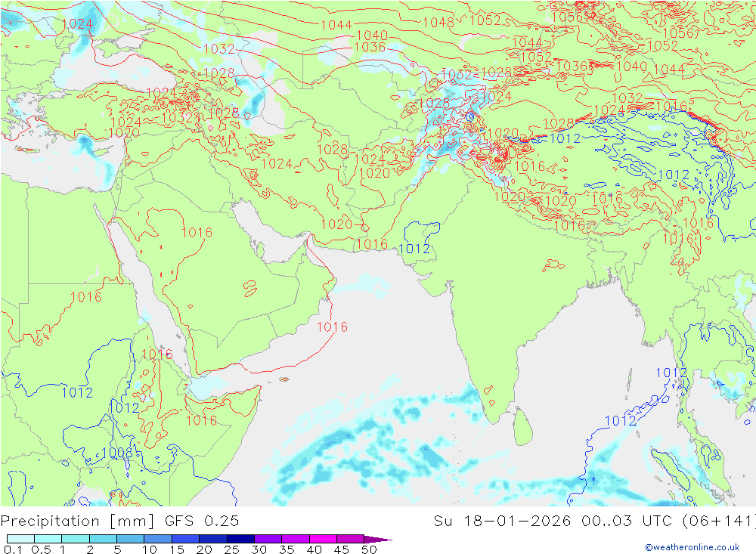Click the 45 legend value label
Screen dimensions: 756x554
(342, 549)
